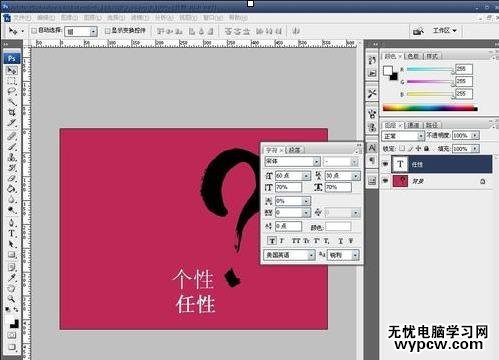
Task: Toggle lock image pixels brush icon
Action: click(411, 148)
